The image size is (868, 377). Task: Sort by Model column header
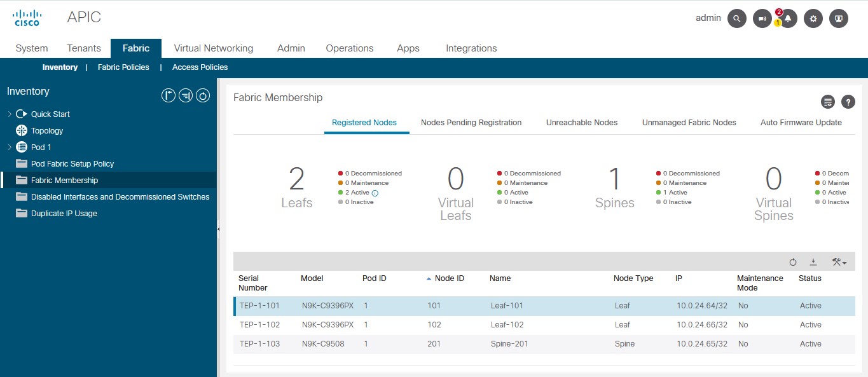click(x=312, y=278)
